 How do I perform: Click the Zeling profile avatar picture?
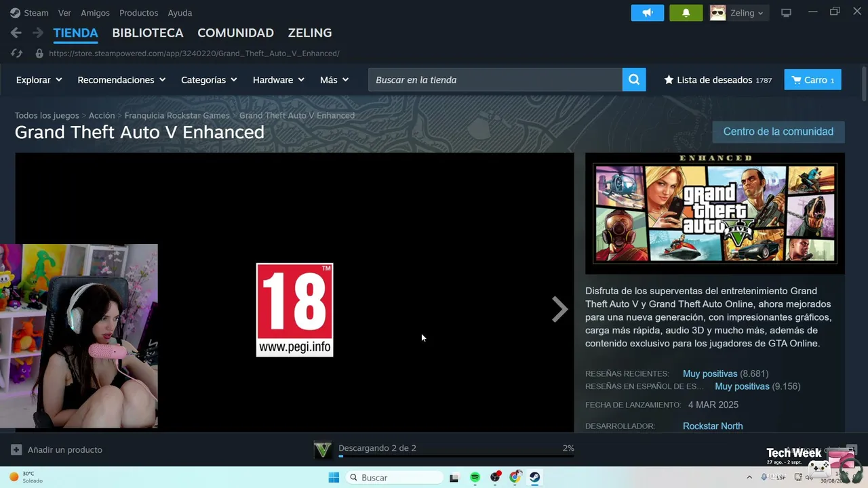pos(717,13)
